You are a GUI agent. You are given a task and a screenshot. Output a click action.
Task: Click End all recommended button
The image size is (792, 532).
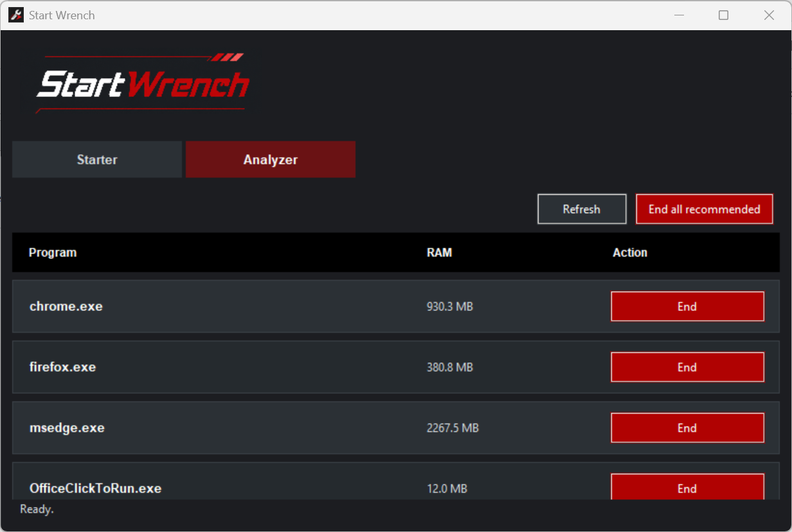tap(705, 209)
